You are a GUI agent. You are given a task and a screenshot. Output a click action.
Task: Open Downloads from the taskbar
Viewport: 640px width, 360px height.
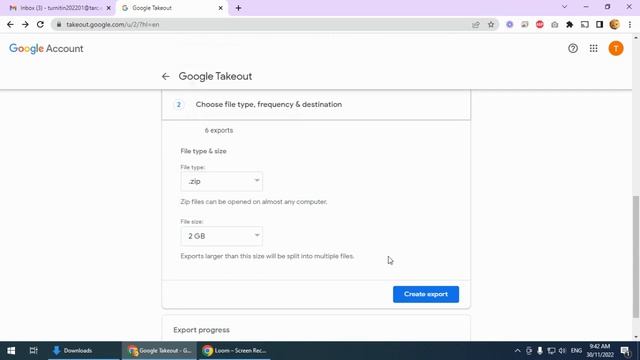click(84, 351)
